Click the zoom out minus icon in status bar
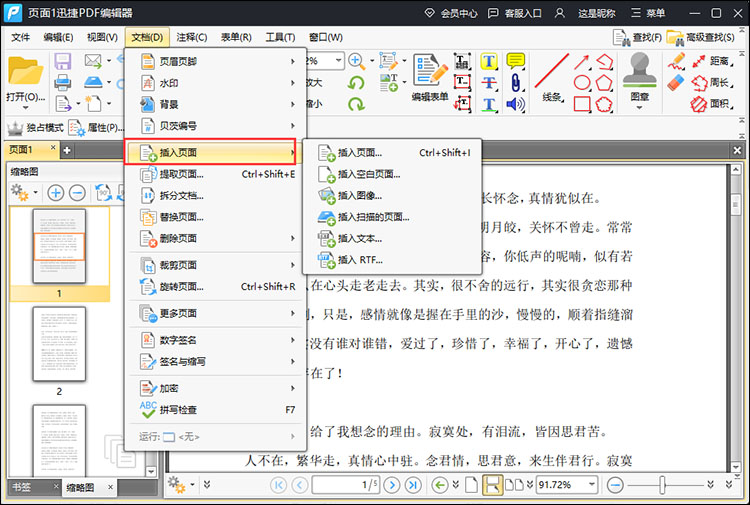750x505 pixels. click(616, 485)
